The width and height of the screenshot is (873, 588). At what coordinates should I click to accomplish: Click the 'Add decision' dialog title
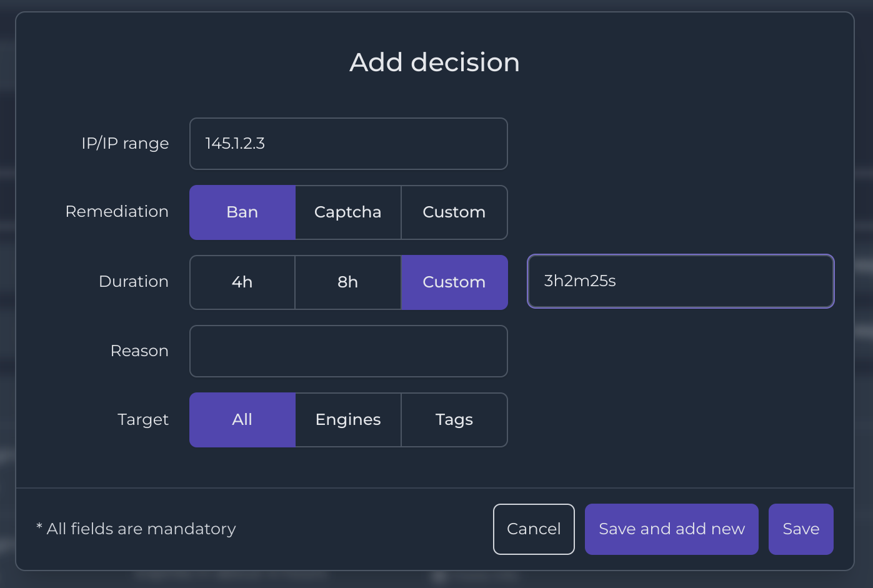pyautogui.click(x=434, y=62)
